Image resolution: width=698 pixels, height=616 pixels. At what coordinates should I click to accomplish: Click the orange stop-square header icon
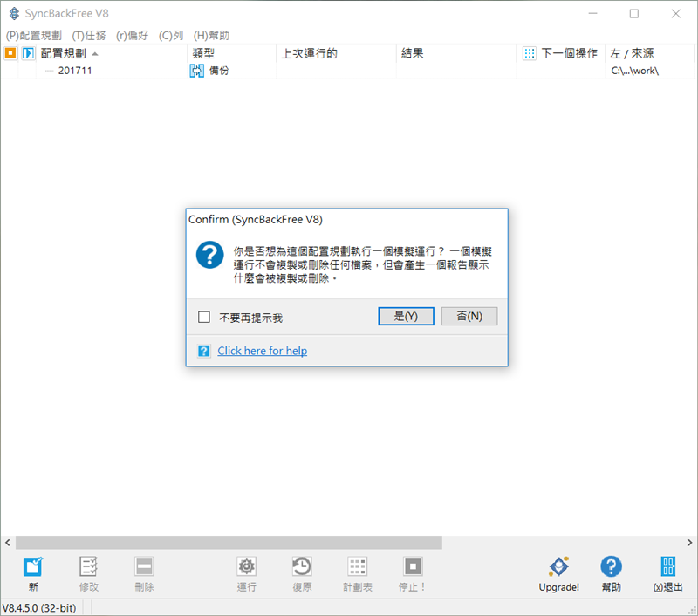pyautogui.click(x=10, y=53)
